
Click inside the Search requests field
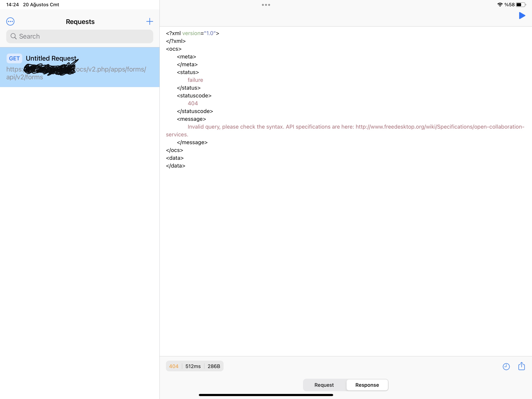click(x=79, y=36)
